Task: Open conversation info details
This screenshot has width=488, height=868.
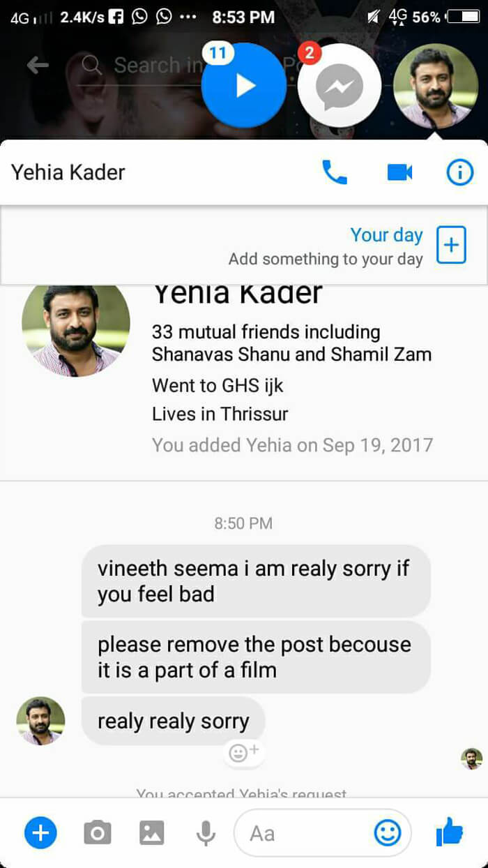Action: (x=459, y=172)
